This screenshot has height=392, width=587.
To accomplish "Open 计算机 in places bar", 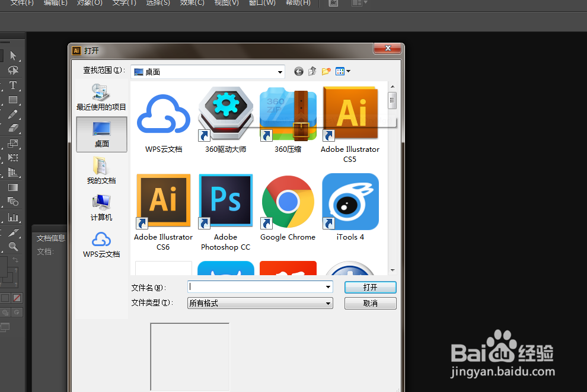I will click(101, 208).
